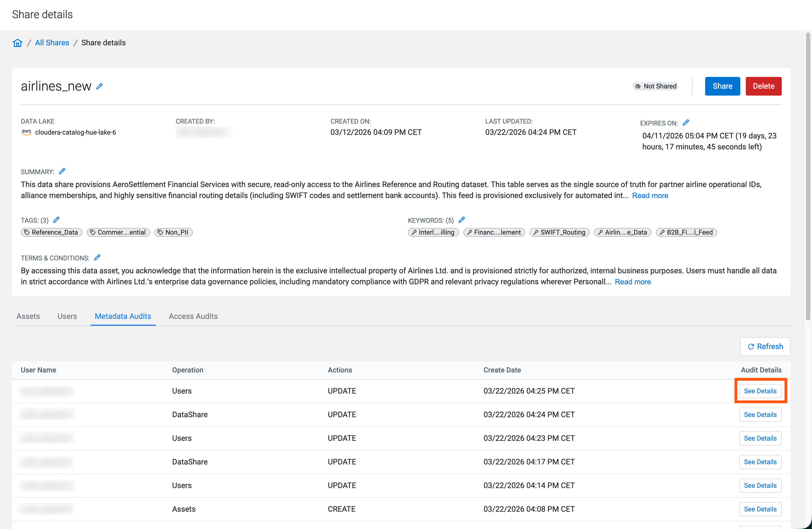This screenshot has width=812, height=529.
Task: Refresh the metadata audits list
Action: point(765,347)
